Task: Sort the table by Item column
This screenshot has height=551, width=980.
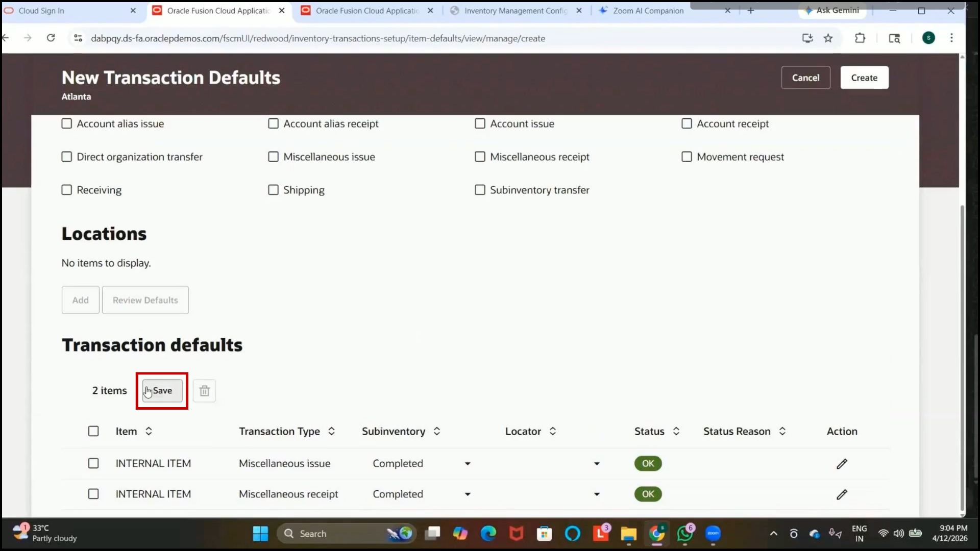Action: 149,432
